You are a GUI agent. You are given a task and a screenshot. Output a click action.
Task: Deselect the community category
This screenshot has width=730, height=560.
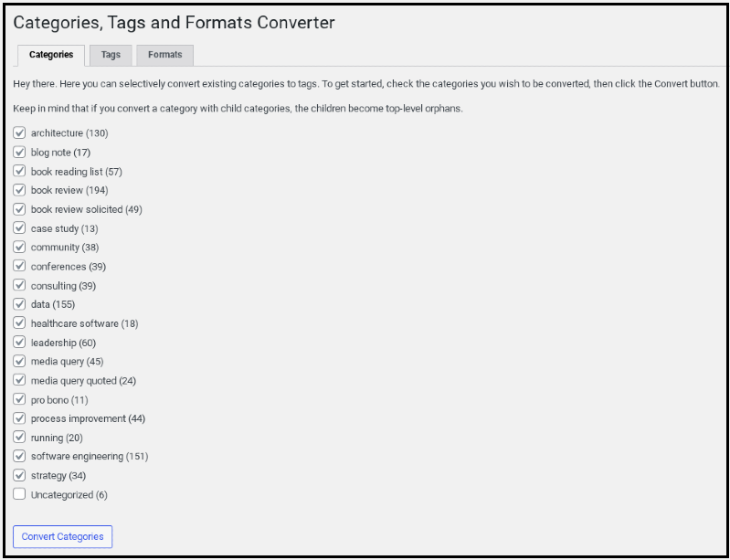click(x=19, y=248)
